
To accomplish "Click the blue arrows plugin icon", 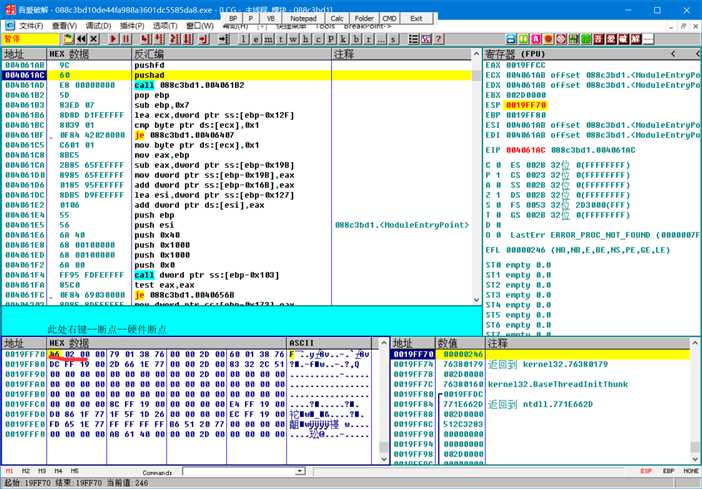I will click(x=511, y=39).
